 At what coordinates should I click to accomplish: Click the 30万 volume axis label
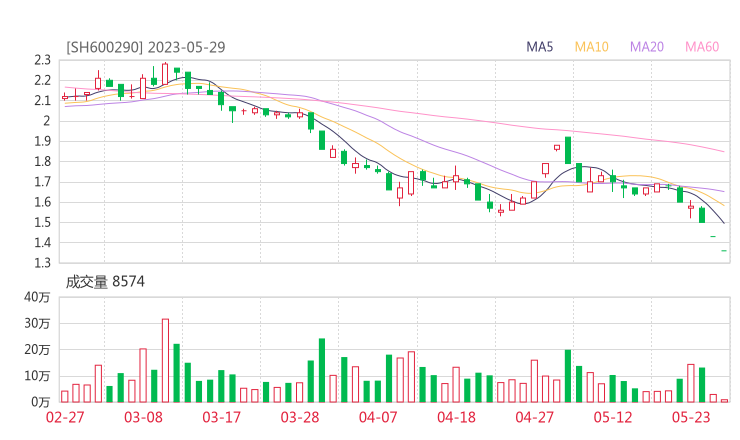coord(37,323)
